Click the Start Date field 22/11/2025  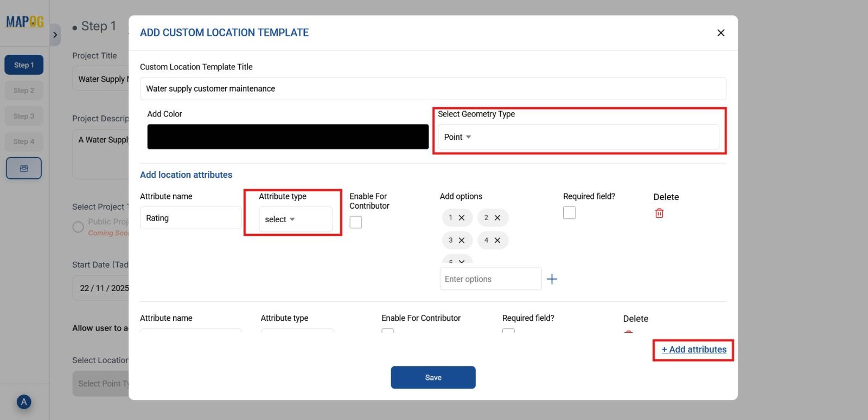[x=101, y=288]
